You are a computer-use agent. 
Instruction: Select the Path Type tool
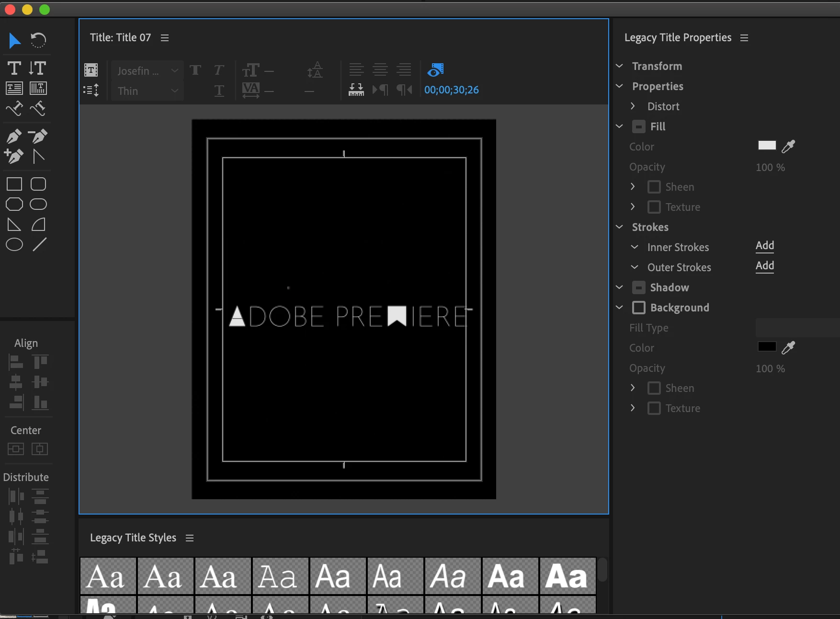pyautogui.click(x=14, y=109)
